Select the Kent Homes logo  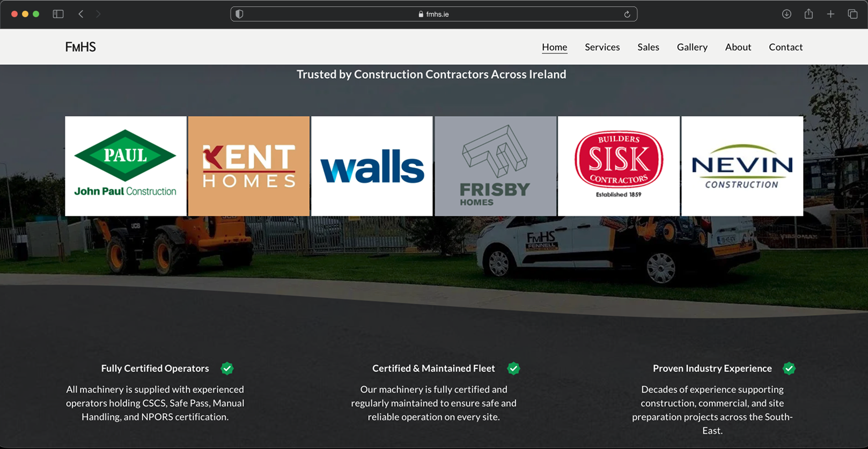pyautogui.click(x=249, y=166)
